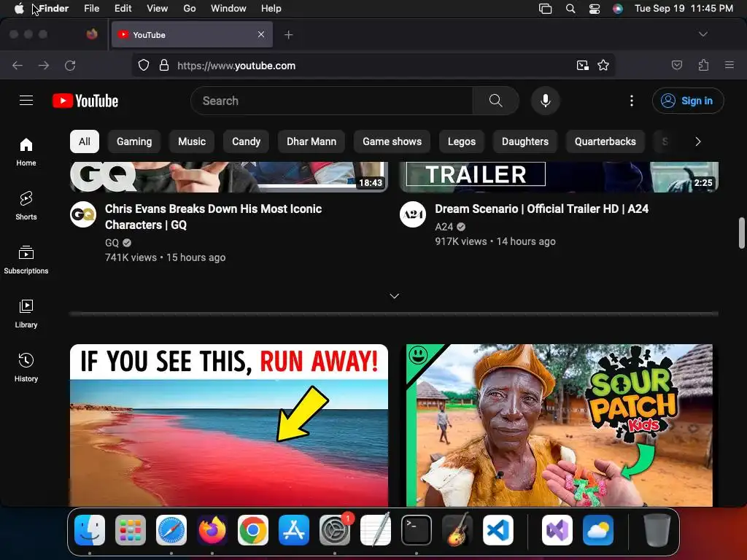Go forward with browser forward arrow
Viewport: 747px width, 560px height.
(44, 65)
